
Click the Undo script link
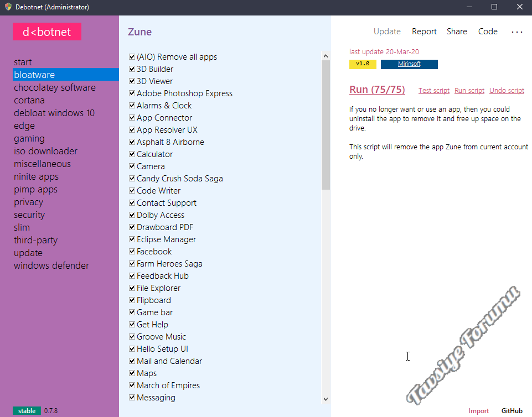tap(507, 91)
